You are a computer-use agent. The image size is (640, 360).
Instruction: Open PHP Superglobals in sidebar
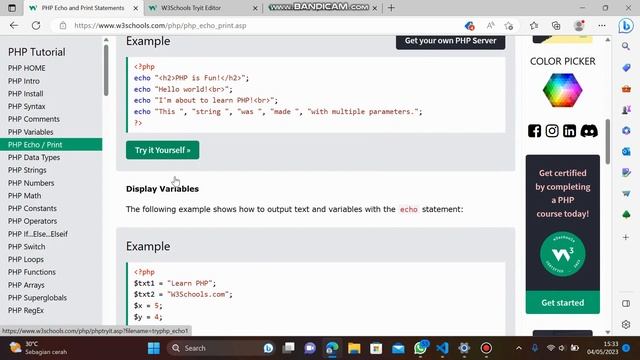click(37, 298)
